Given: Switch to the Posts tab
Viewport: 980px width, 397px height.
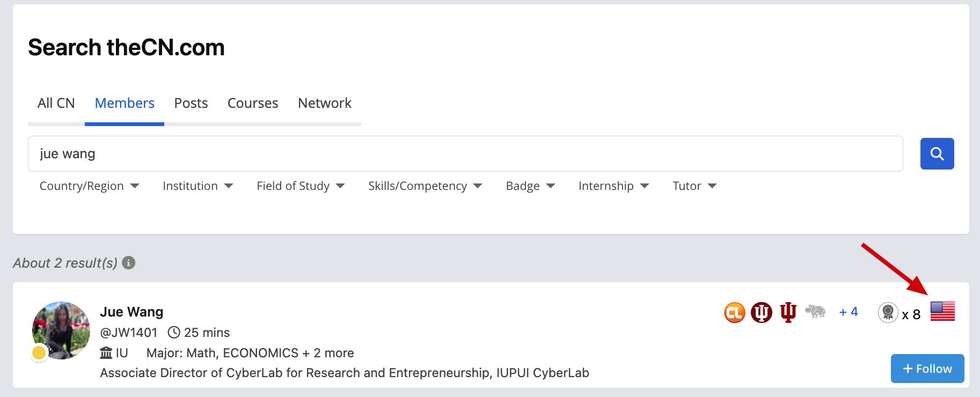Looking at the screenshot, I should point(191,103).
